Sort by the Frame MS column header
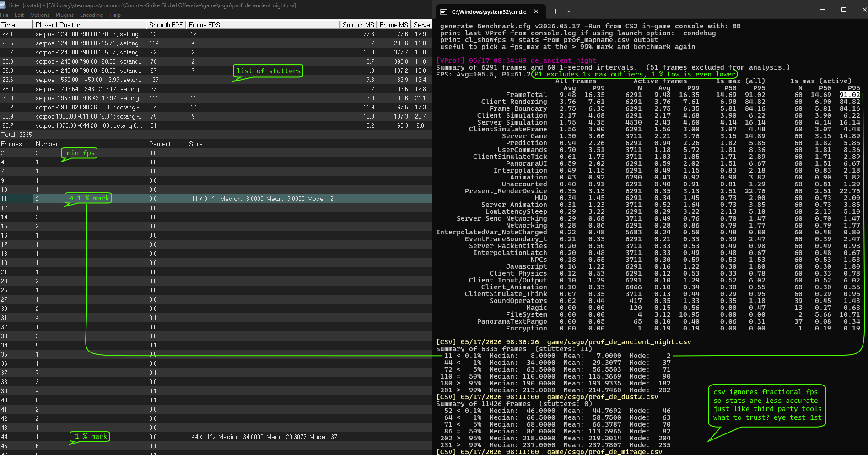 coord(394,25)
